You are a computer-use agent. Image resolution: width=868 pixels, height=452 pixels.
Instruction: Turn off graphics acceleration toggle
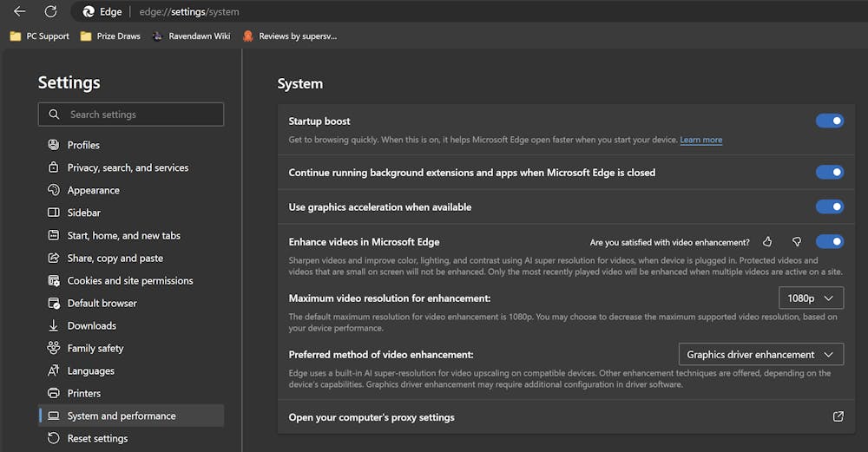click(829, 207)
